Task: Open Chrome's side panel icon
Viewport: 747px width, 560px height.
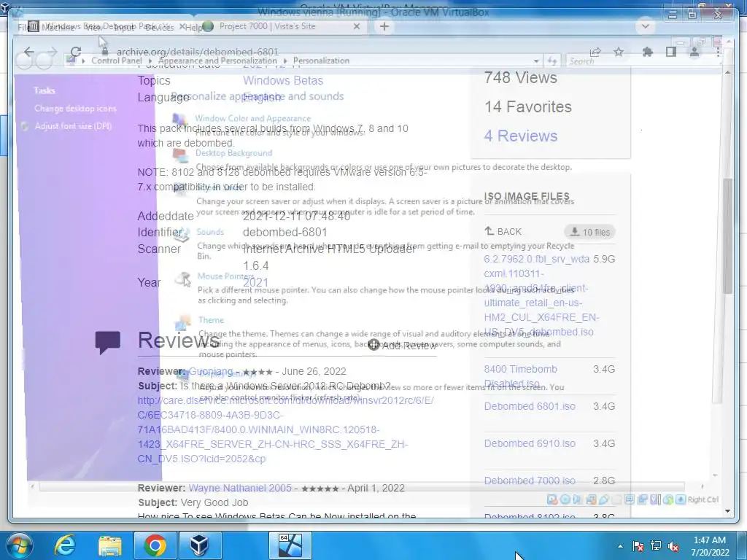Action: click(671, 52)
